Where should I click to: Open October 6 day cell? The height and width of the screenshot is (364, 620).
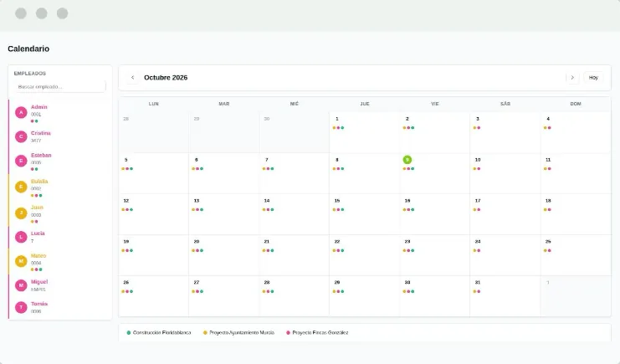223,173
